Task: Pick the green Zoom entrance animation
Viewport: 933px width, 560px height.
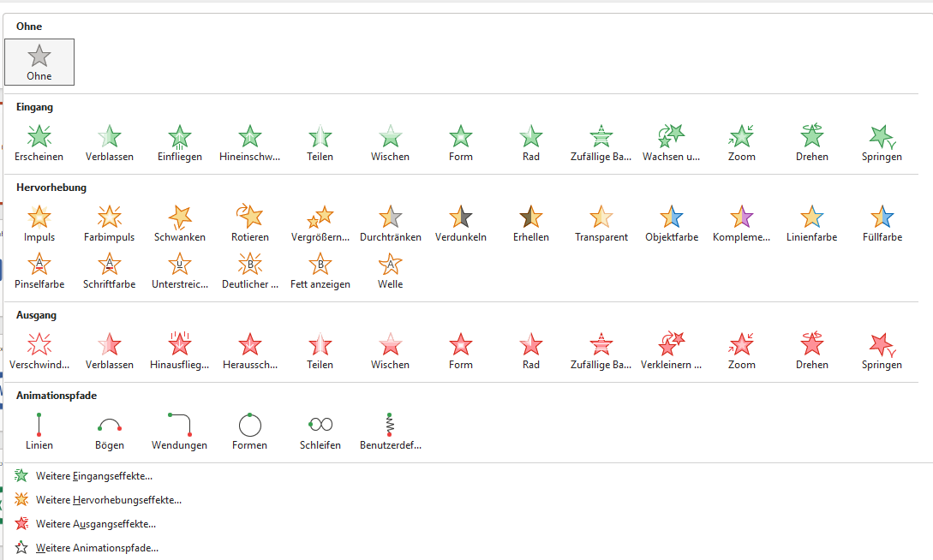Action: 742,142
